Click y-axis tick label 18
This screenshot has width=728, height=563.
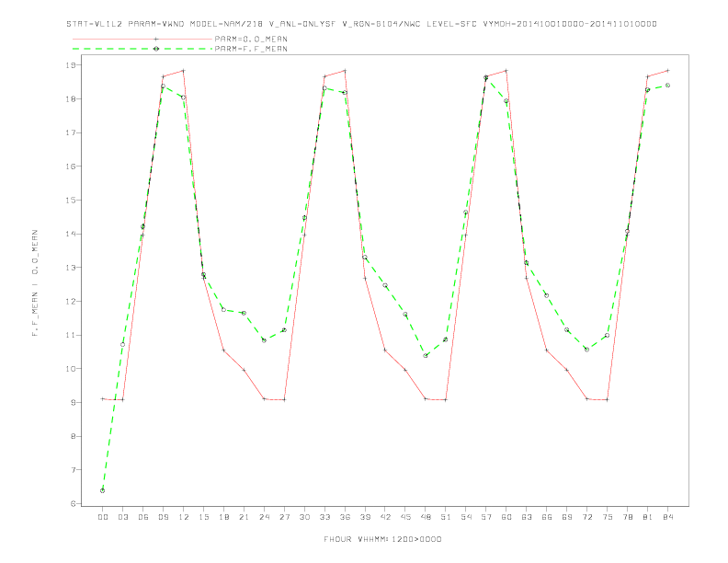(70, 99)
